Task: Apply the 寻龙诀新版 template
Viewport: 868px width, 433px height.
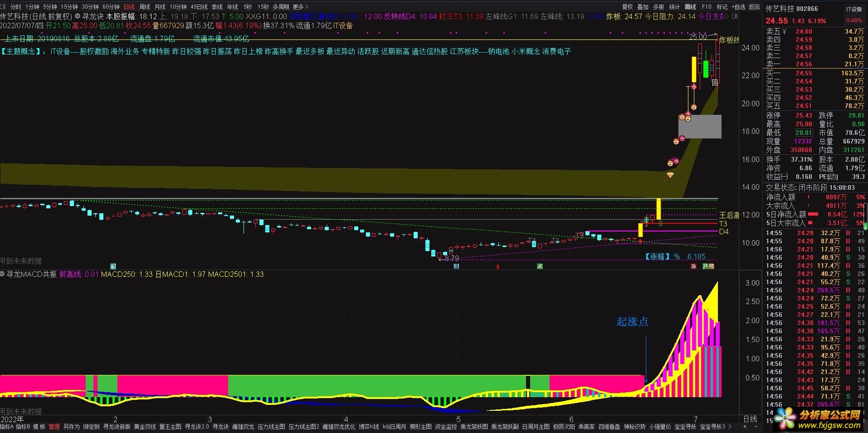Action: [117, 427]
